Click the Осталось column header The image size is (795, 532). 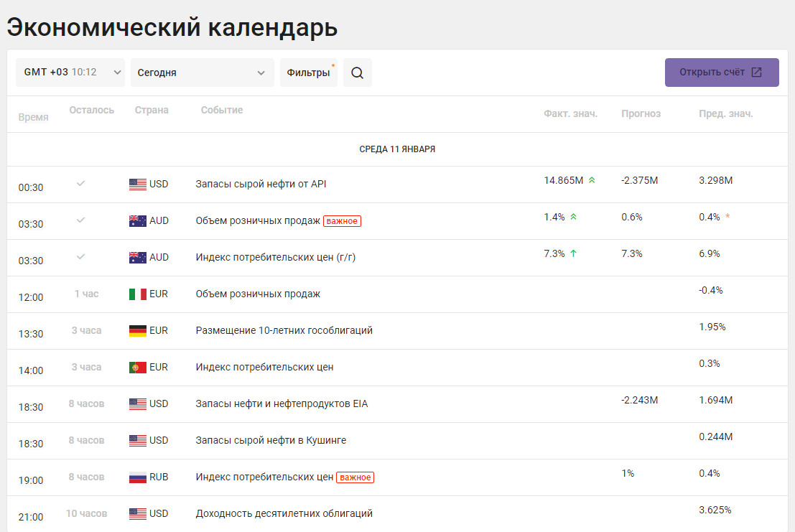(x=92, y=110)
